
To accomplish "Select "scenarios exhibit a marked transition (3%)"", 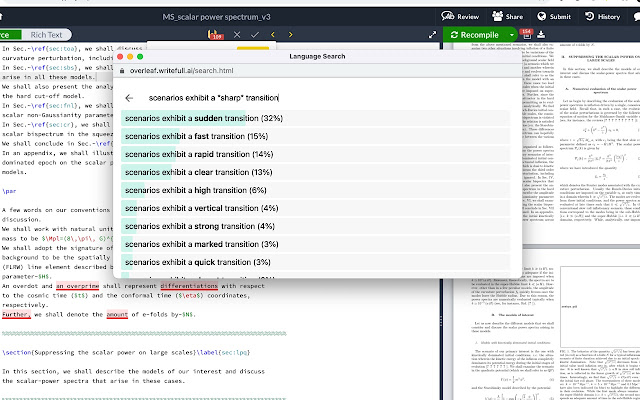I will pos(315,244).
